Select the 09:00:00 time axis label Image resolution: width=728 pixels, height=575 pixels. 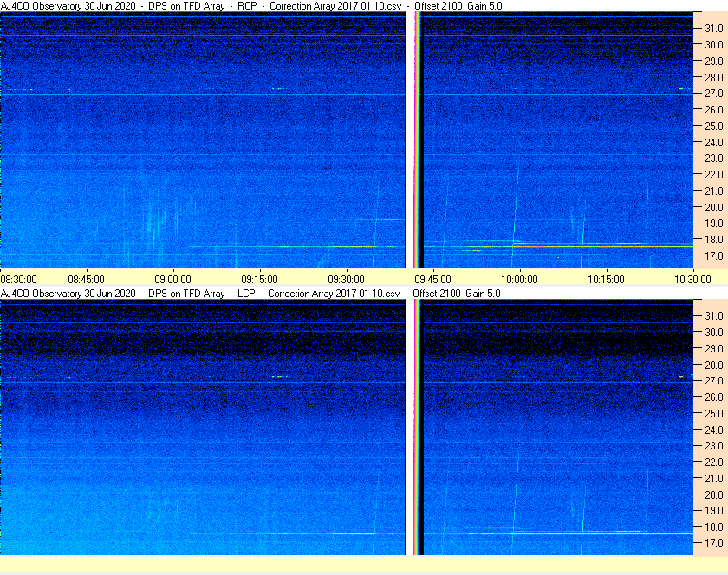172,280
